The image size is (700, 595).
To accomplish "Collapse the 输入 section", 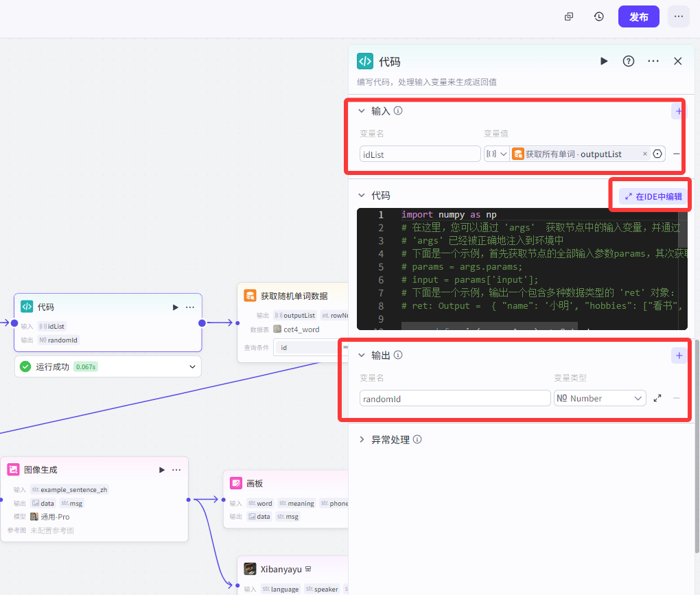I will click(x=362, y=110).
